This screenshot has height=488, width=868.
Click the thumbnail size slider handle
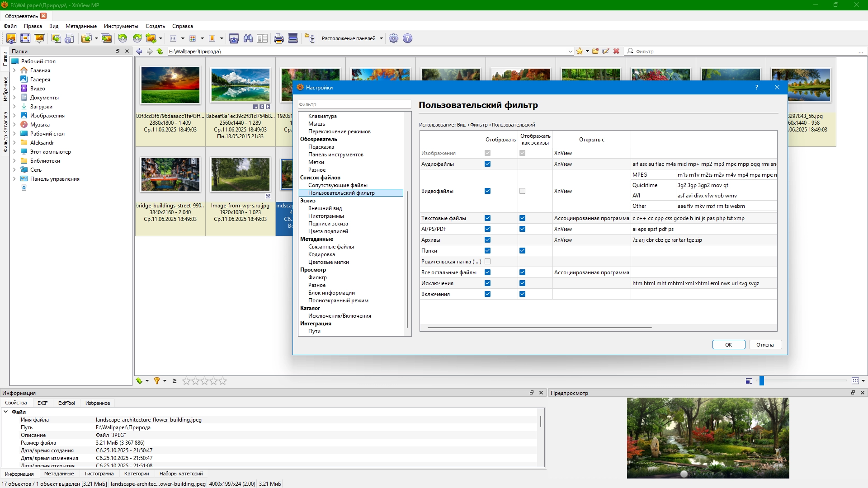(762, 381)
